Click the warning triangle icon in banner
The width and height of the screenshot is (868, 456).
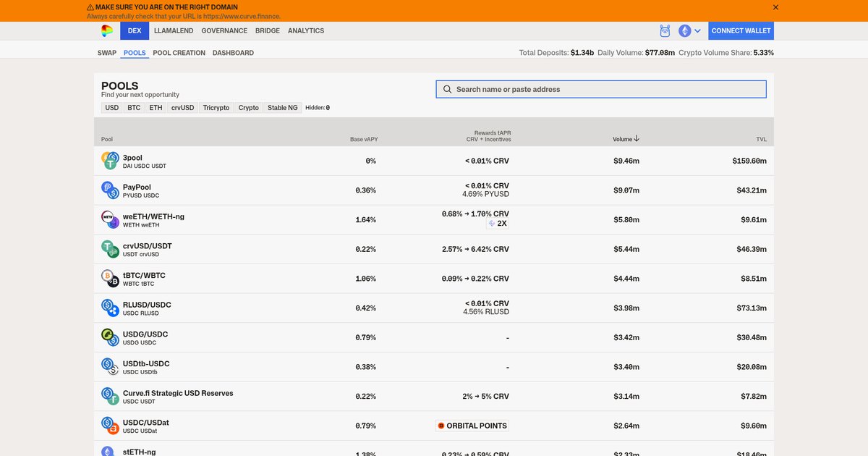click(90, 7)
